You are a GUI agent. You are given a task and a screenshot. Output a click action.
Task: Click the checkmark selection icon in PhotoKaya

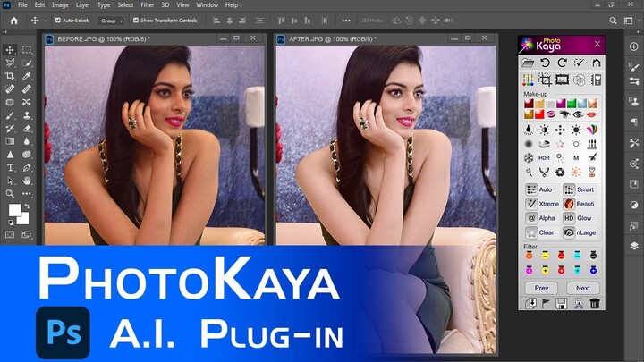point(579,63)
